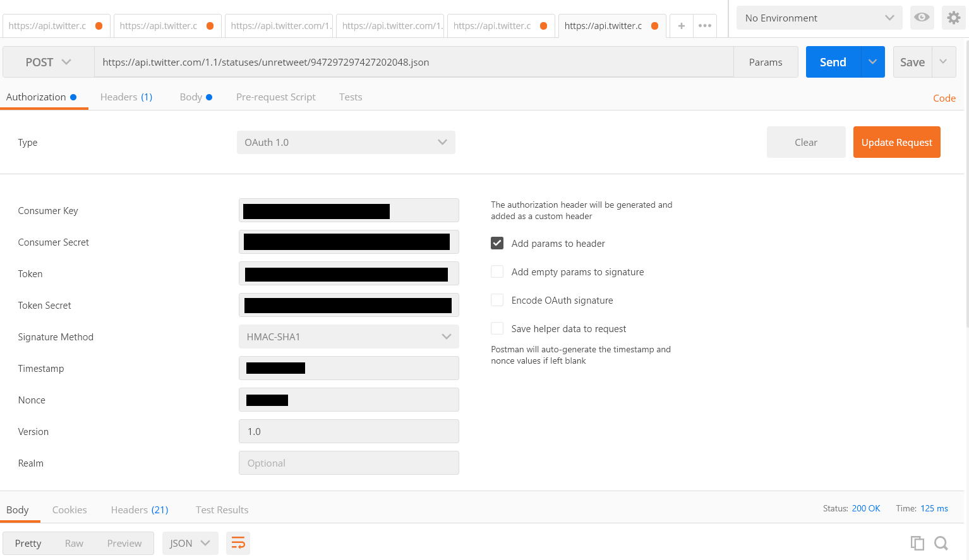969x560 pixels.
Task: Select the active sixth api.twitter request tab
Action: point(612,26)
